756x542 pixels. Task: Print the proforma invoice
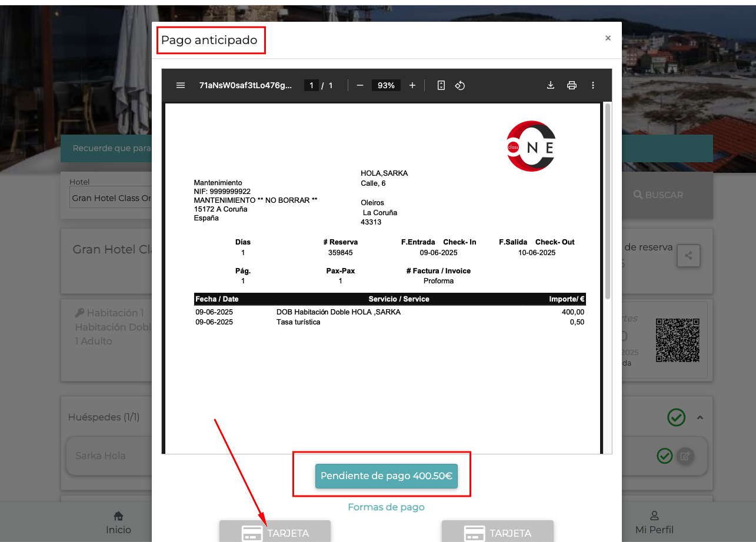click(x=571, y=85)
